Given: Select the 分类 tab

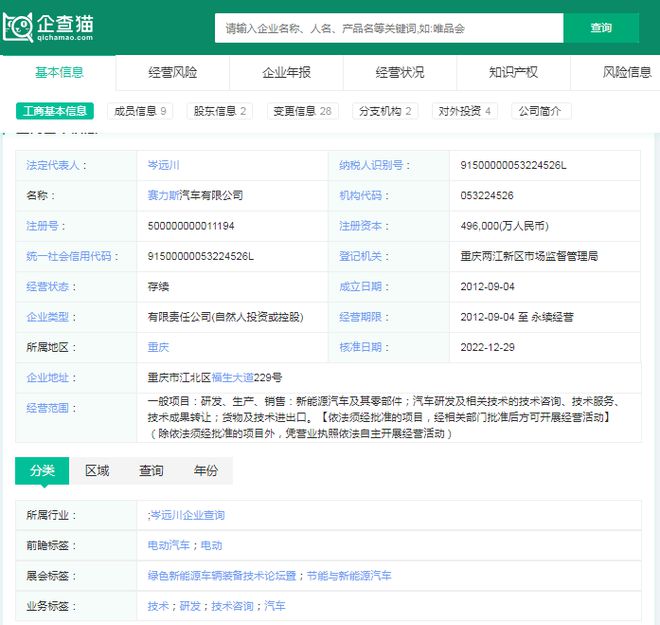Looking at the screenshot, I should [42, 471].
